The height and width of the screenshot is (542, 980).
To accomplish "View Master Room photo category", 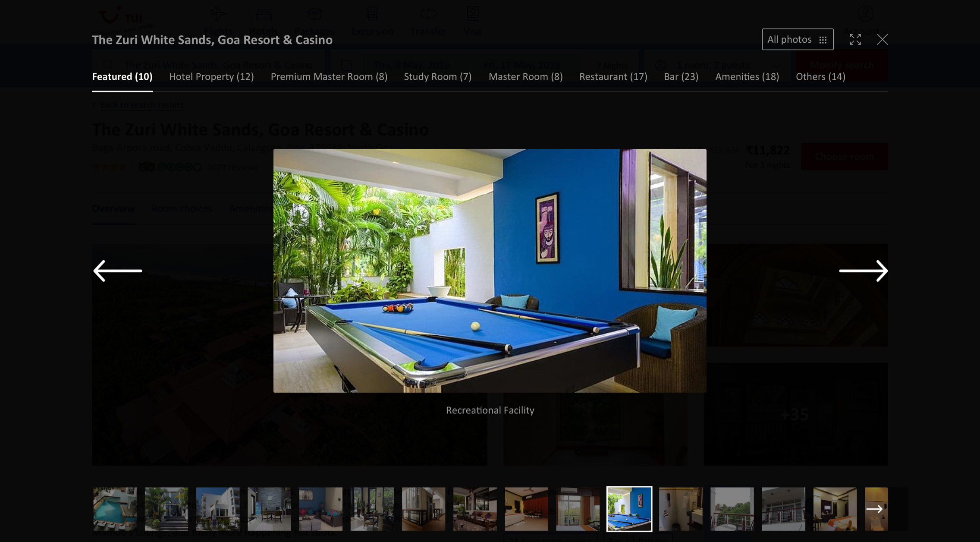I will 525,77.
